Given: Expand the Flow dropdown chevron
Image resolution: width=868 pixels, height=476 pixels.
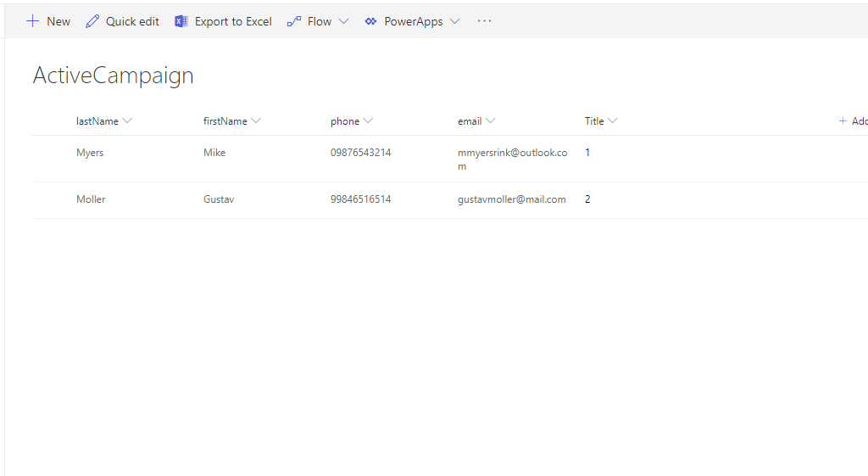Looking at the screenshot, I should (x=343, y=21).
